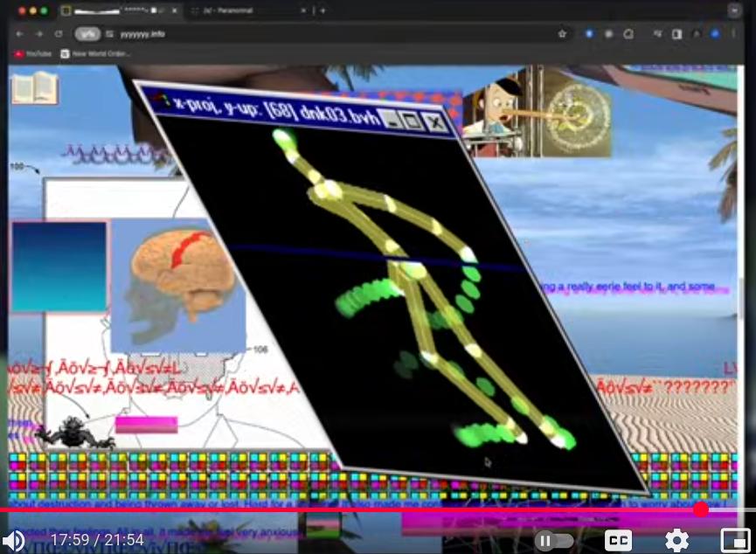
Task: Bookmark this page with the star
Action: coord(562,34)
